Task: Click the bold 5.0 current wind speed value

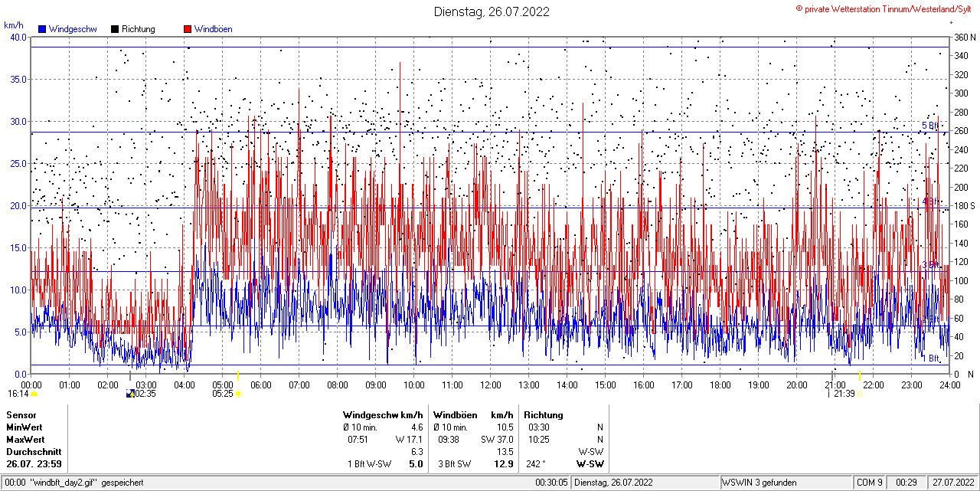Action: (x=416, y=464)
